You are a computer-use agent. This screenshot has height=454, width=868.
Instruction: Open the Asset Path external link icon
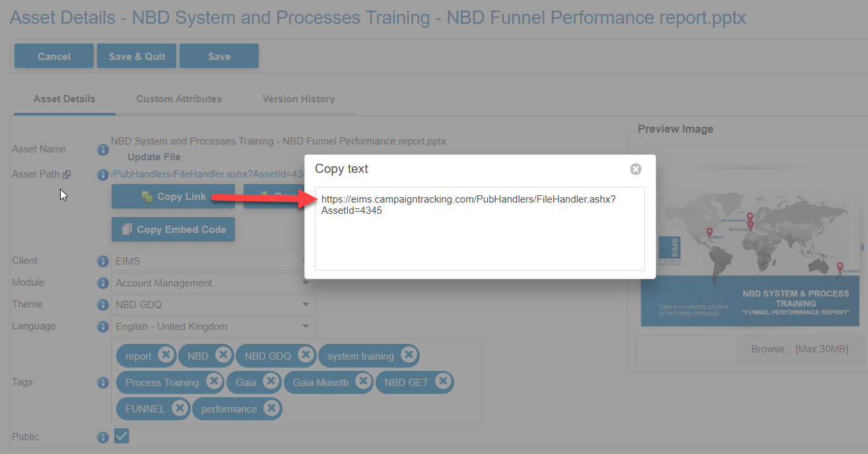pyautogui.click(x=67, y=175)
